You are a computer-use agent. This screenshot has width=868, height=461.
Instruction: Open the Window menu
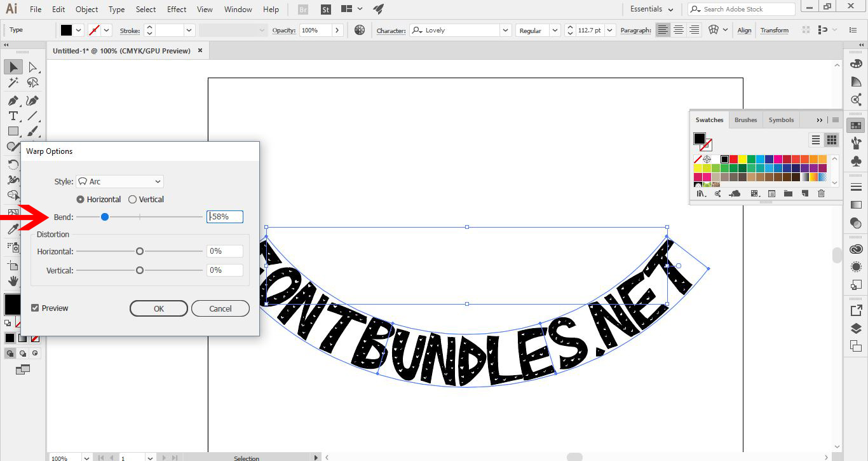pyautogui.click(x=238, y=10)
